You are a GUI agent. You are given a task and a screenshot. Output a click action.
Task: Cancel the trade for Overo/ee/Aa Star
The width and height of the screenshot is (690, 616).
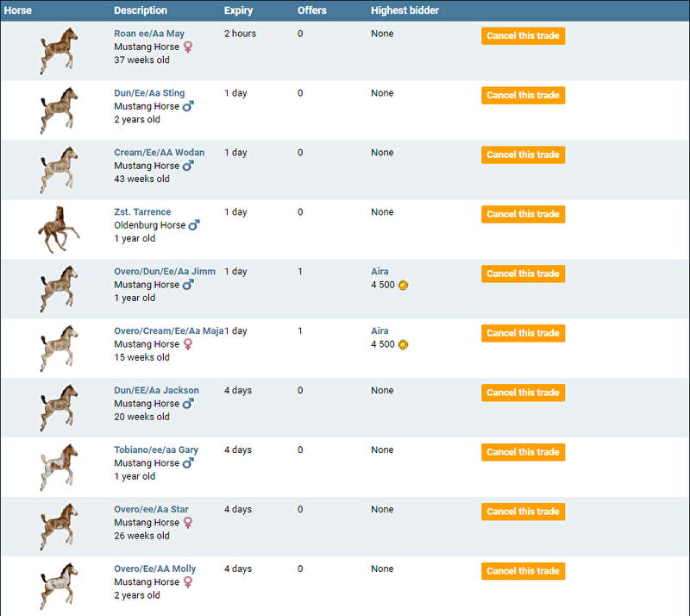[x=523, y=512]
